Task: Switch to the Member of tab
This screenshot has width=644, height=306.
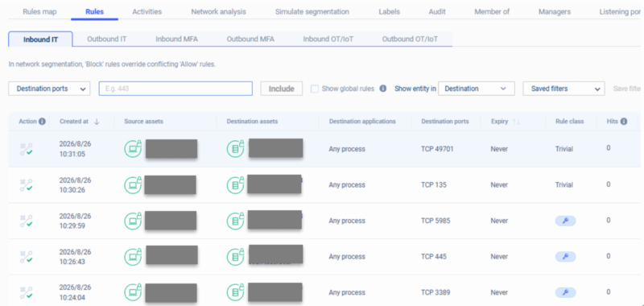Action: pos(492,12)
